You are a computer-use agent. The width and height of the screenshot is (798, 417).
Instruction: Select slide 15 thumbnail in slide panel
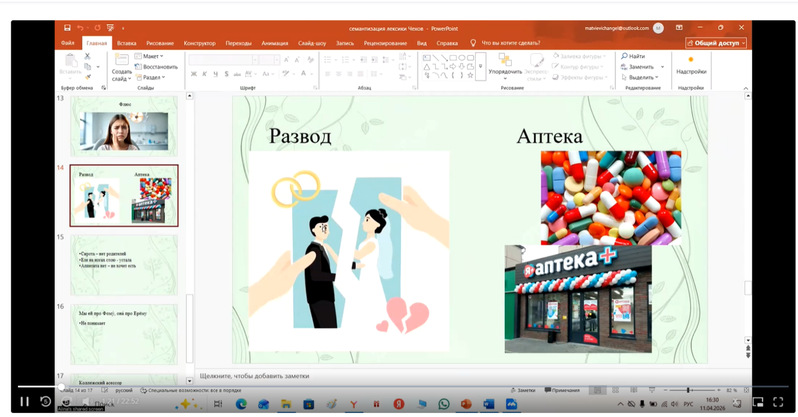(x=124, y=263)
